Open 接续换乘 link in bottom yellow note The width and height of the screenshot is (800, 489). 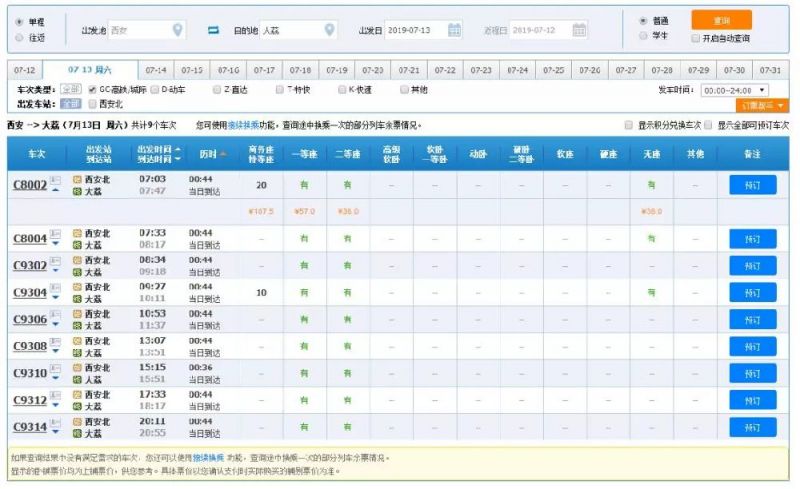(208, 458)
